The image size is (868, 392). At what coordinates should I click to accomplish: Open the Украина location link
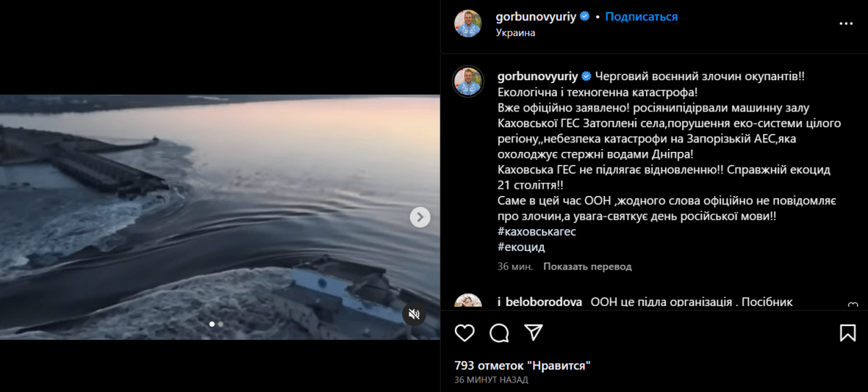[x=516, y=33]
